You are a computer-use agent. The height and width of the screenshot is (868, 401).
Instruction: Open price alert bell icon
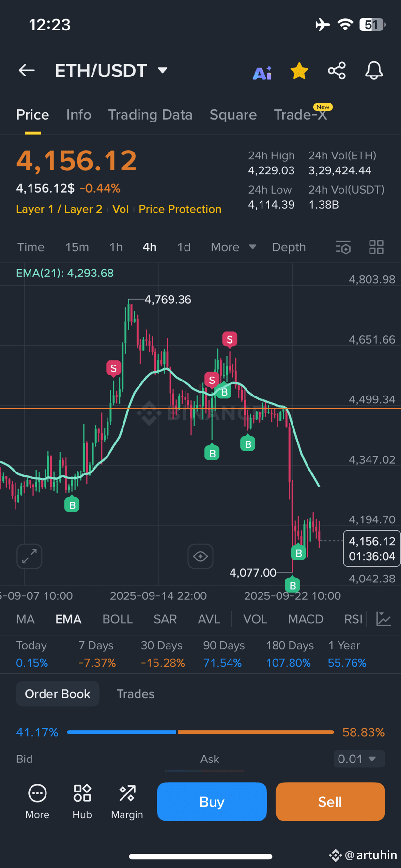pos(374,71)
